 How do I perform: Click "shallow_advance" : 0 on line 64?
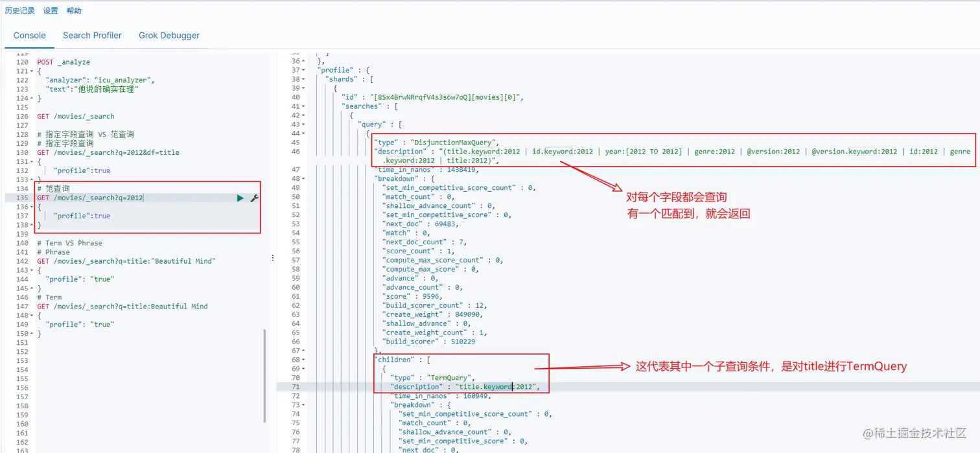(426, 323)
